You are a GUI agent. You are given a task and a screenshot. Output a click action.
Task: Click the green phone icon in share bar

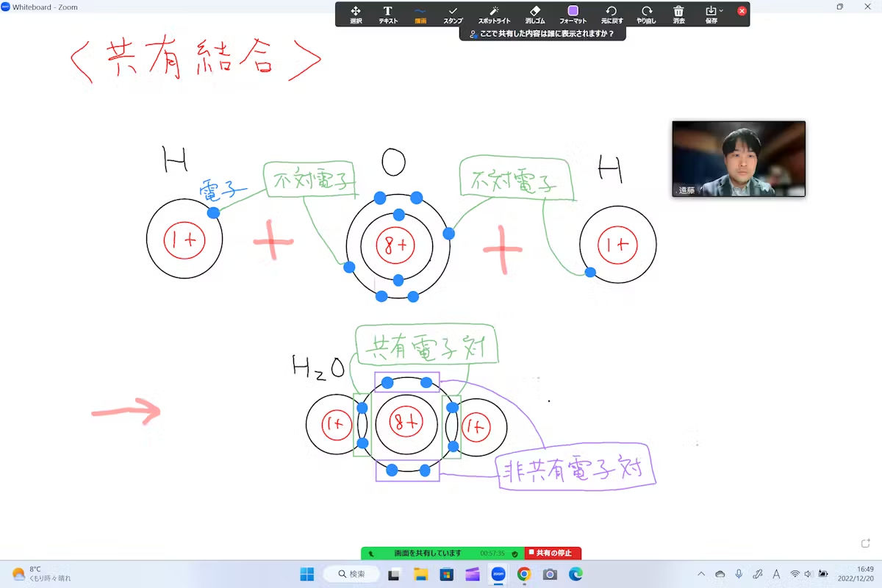coord(371,553)
